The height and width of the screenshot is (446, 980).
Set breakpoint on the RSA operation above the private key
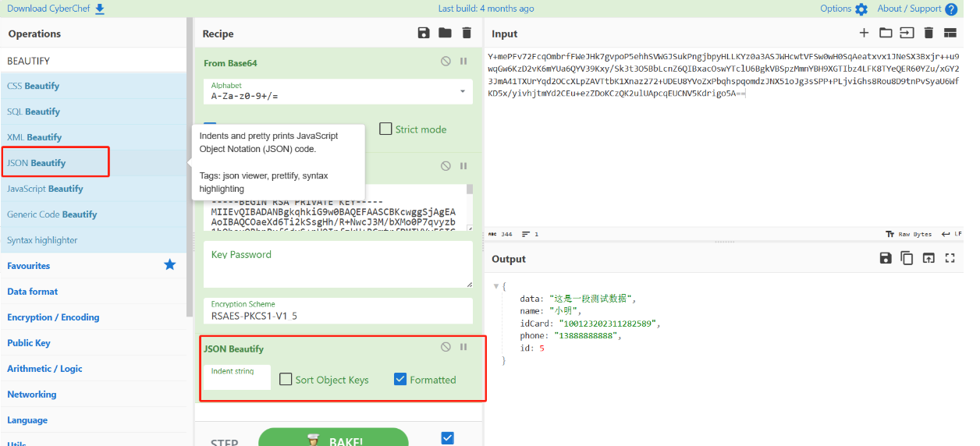point(463,166)
